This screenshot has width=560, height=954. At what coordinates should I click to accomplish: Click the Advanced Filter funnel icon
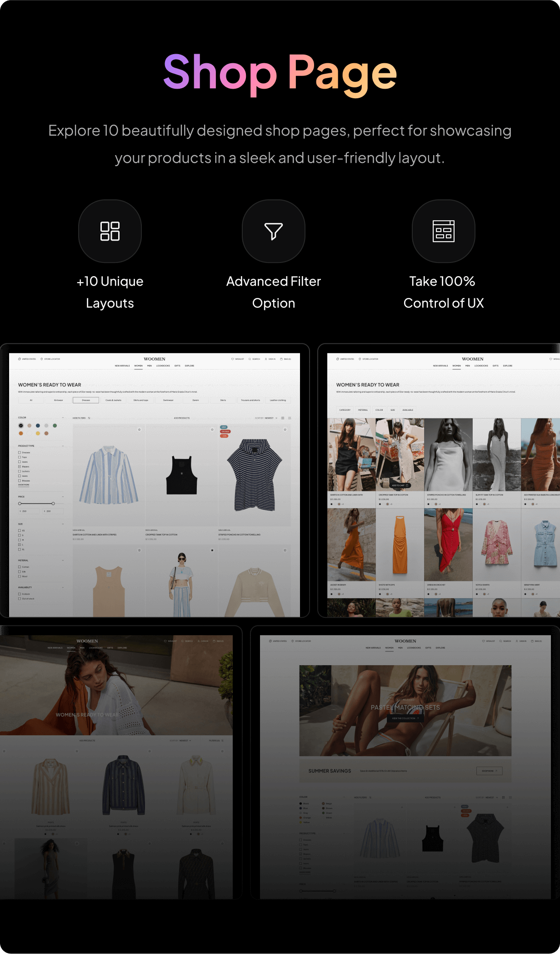(273, 231)
